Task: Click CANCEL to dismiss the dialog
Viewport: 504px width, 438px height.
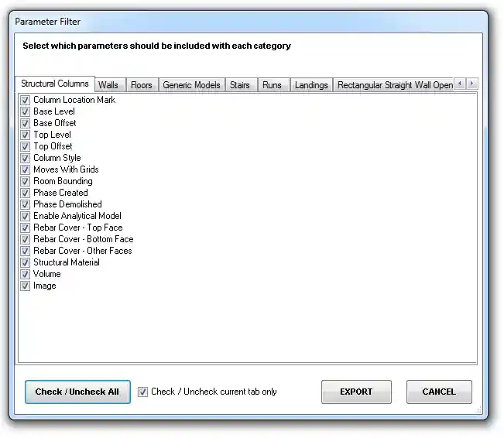Action: pos(439,392)
